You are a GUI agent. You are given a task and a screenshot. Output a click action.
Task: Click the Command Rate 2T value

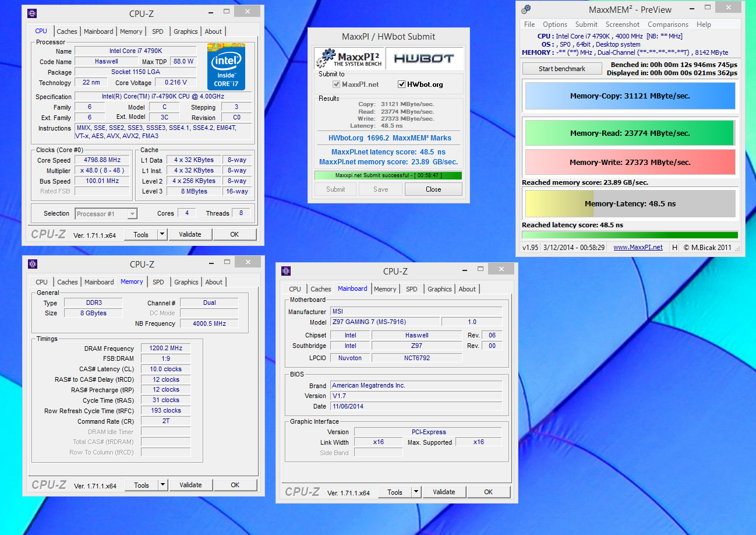[165, 421]
